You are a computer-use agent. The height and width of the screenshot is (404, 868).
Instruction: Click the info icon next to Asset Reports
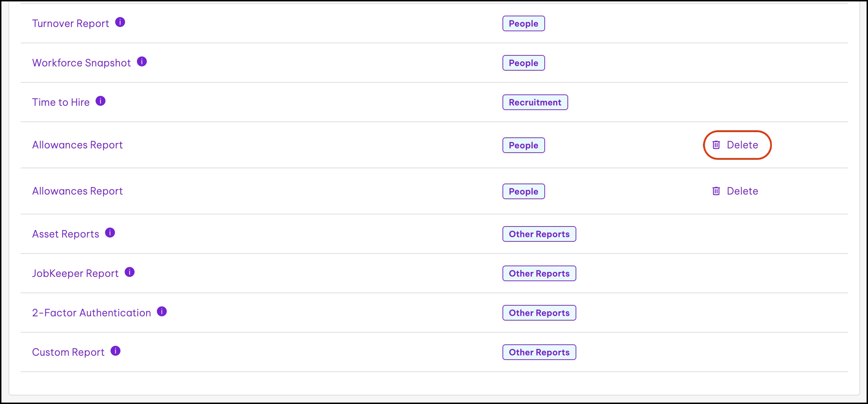tap(110, 233)
